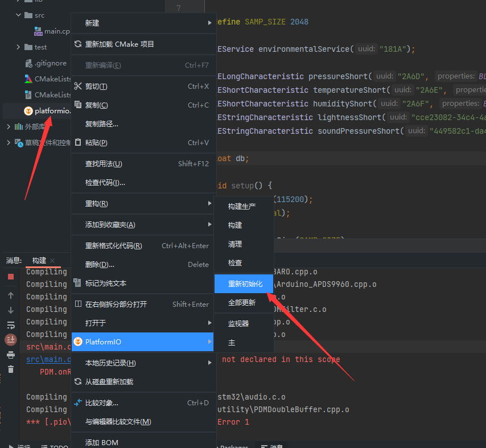The image size is (486, 448).
Task: Click the trash clear-all icon
Action: (11, 369)
